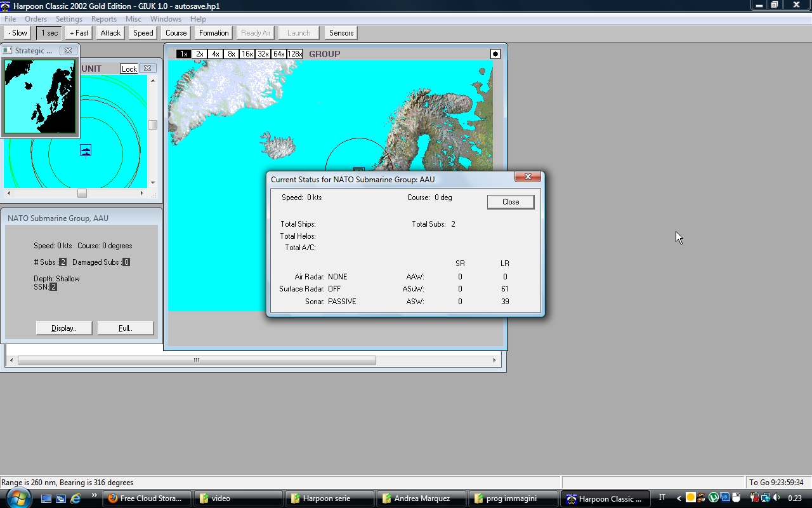This screenshot has width=812, height=508.
Task: Open the Settings menu
Action: pos(69,19)
